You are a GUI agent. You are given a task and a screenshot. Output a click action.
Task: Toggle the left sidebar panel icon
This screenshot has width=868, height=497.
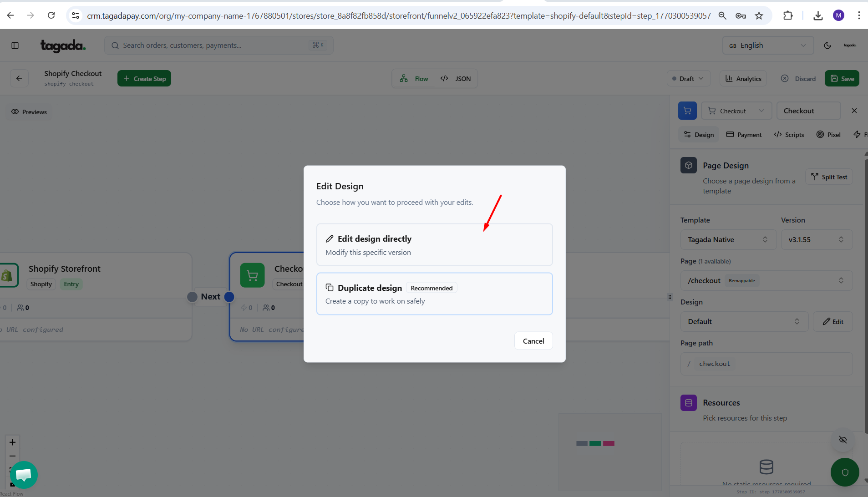pos(15,46)
